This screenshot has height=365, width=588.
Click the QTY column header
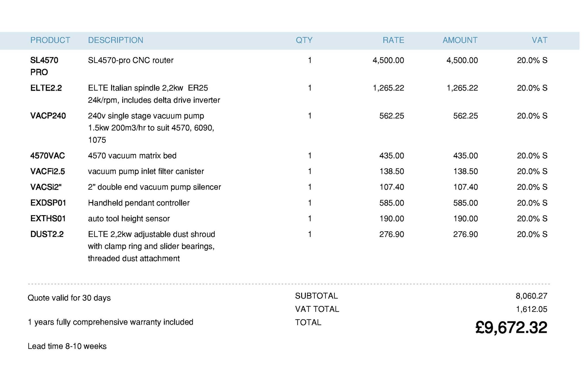(304, 40)
